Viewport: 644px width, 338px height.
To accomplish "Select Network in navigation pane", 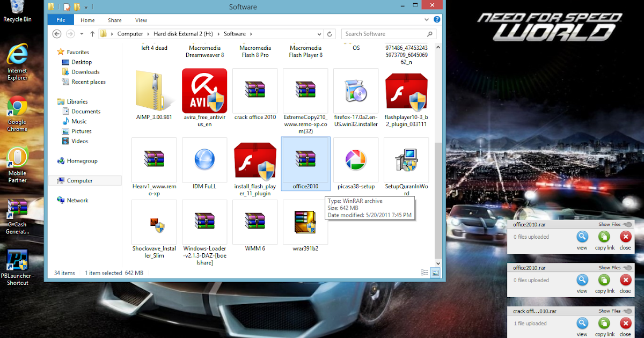I will click(72, 200).
